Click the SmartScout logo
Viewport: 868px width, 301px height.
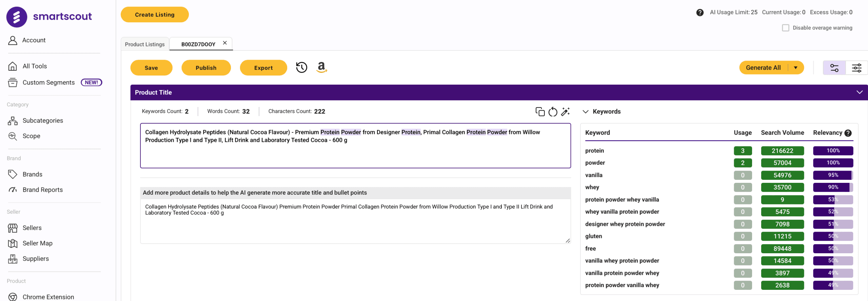pos(49,17)
